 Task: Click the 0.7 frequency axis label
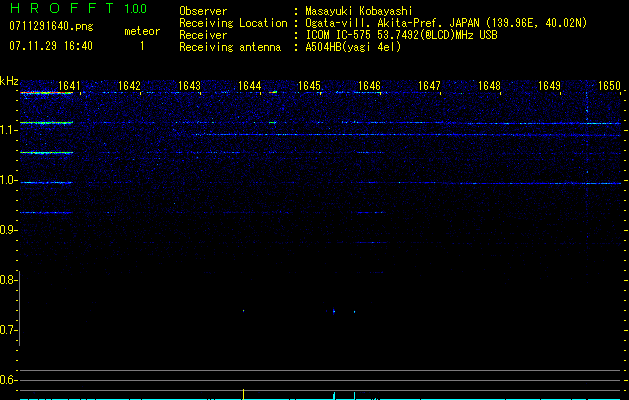pos(9,330)
